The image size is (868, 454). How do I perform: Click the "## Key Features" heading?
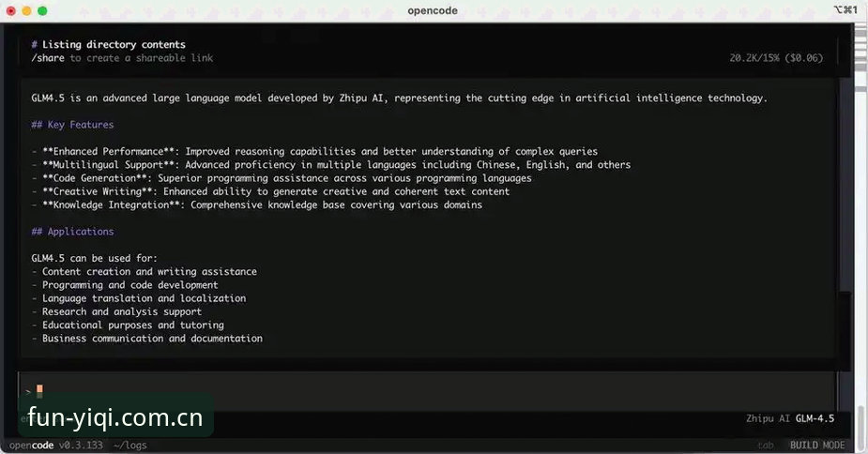click(x=72, y=125)
